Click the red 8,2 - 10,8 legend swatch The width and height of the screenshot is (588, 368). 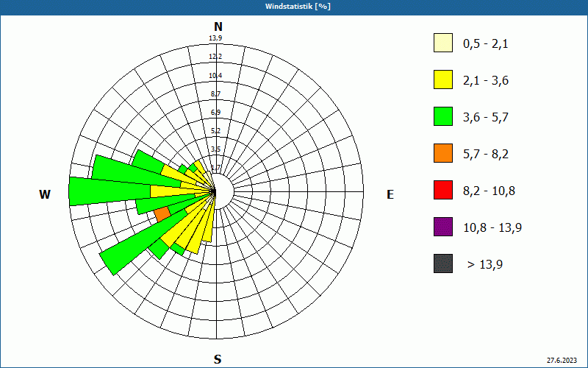click(x=443, y=190)
